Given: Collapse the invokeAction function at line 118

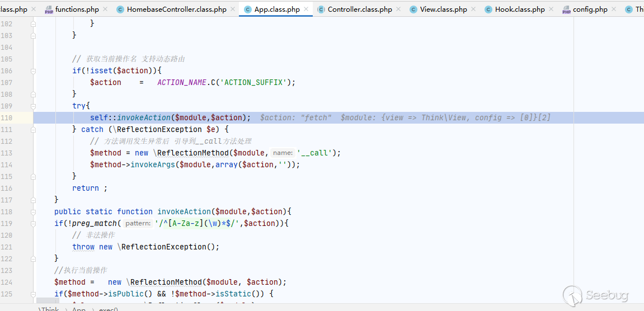Looking at the screenshot, I should coord(33,211).
